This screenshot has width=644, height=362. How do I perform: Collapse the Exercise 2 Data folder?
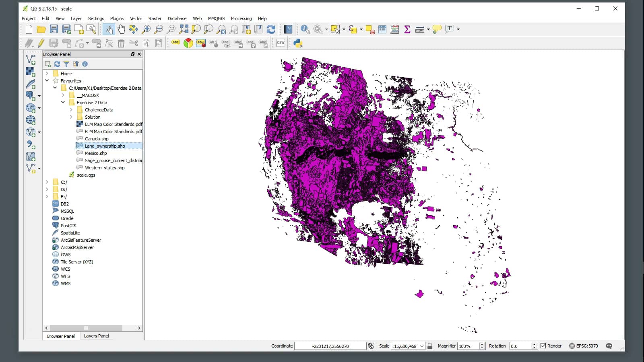point(63,102)
